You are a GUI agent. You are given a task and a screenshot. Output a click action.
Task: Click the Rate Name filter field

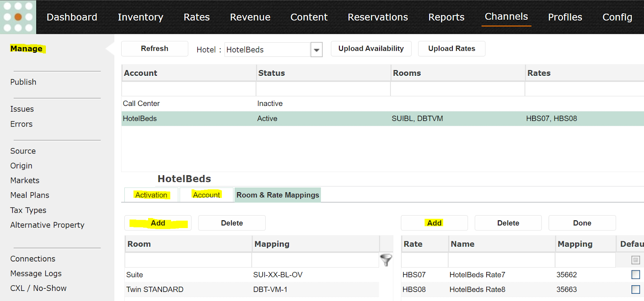coord(502,260)
